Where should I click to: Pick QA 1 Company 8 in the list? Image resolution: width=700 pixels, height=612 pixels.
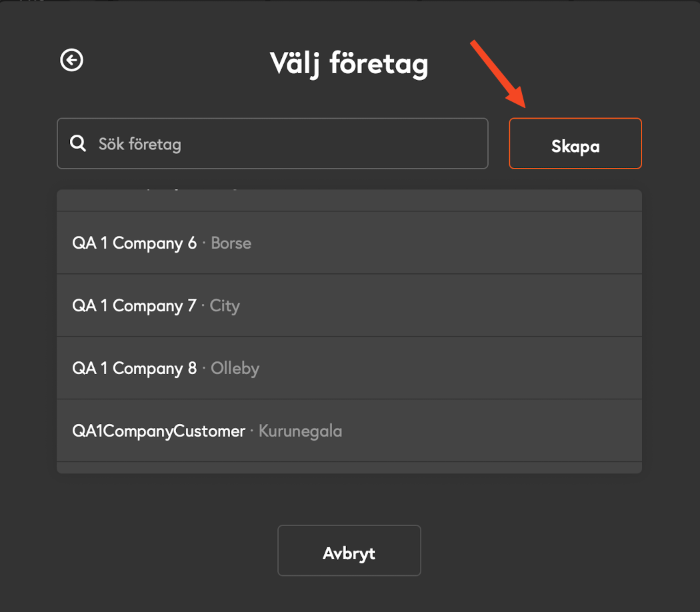[349, 368]
